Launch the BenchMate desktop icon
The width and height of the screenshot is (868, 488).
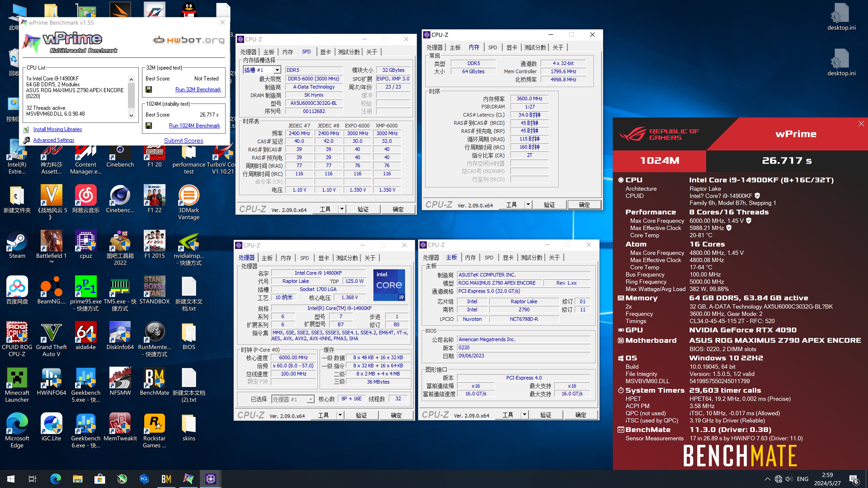pos(154,382)
